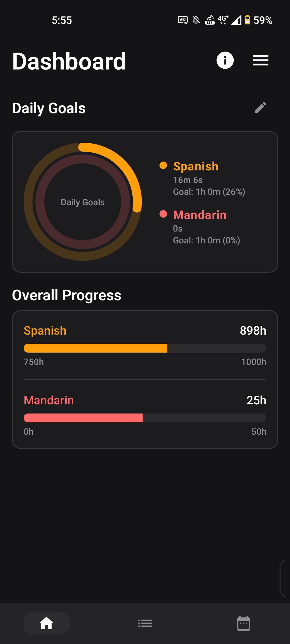This screenshot has width=290, height=644.
Task: Open the info icon next to Dashboard
Action: (225, 61)
